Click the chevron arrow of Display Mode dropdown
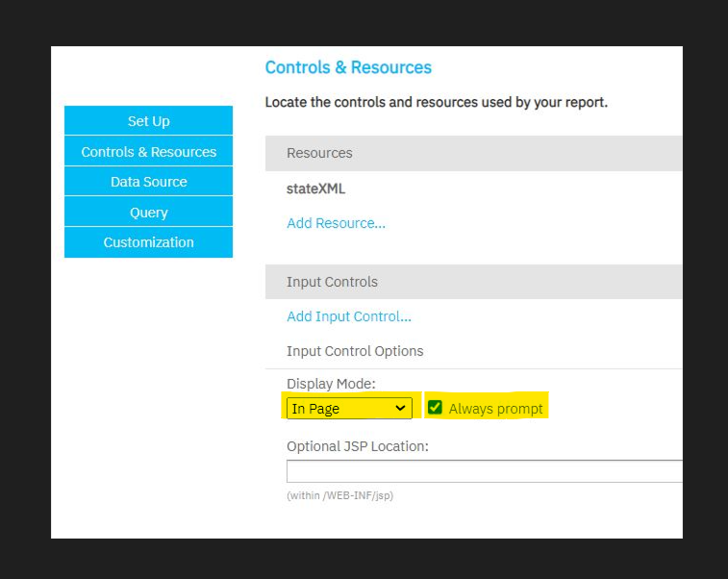Screen dimensions: 728x579 [400, 408]
